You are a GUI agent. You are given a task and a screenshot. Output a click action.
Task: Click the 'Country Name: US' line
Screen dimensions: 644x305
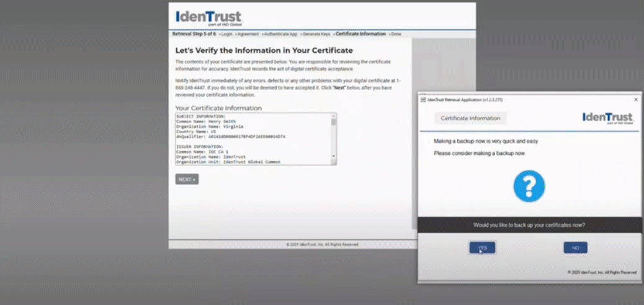(196, 131)
